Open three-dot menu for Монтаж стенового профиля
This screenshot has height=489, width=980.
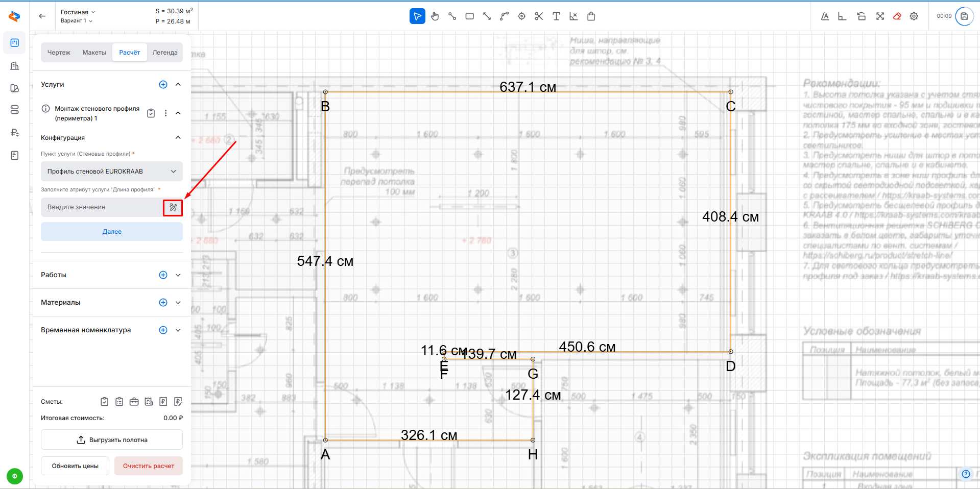pos(165,113)
